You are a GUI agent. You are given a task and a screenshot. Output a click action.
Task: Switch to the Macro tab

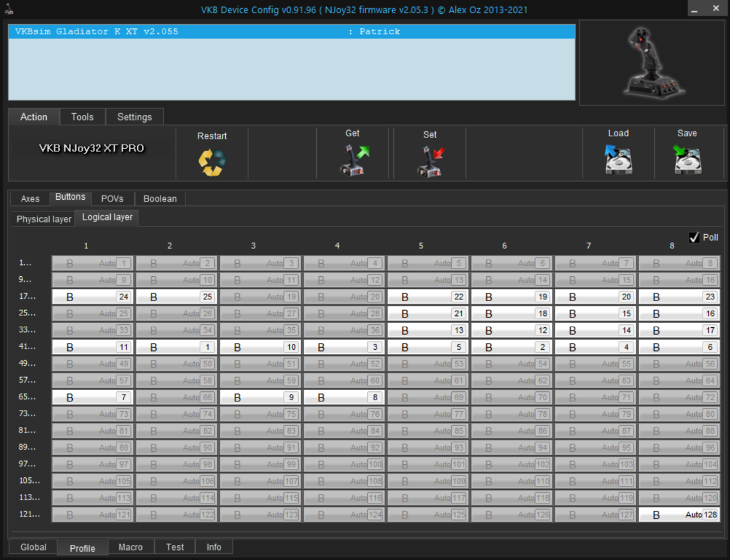[x=131, y=547]
